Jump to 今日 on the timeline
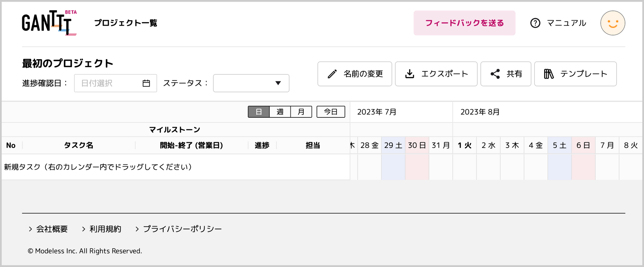The height and width of the screenshot is (267, 644). [331, 112]
